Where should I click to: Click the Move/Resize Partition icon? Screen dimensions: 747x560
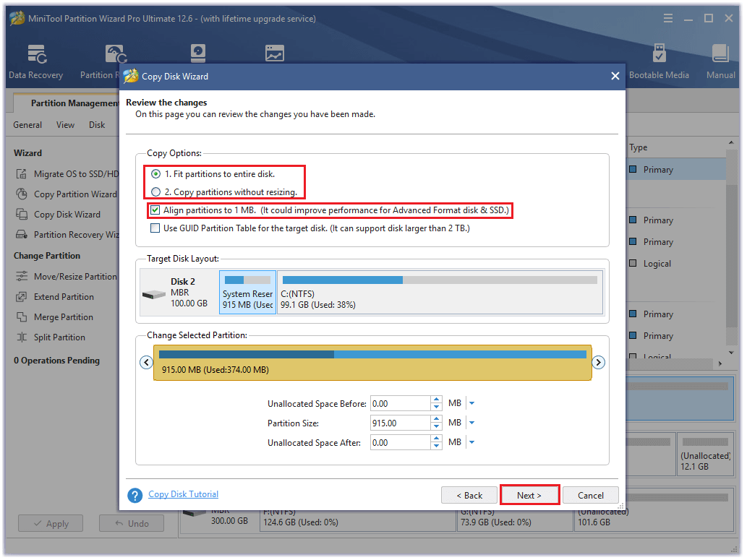point(22,276)
